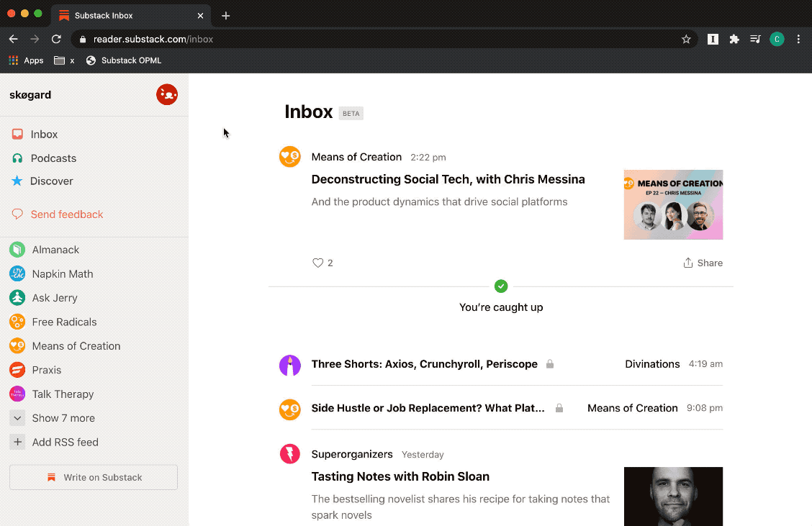812x526 pixels.
Task: Click the Free Radicals orange icon
Action: click(17, 322)
